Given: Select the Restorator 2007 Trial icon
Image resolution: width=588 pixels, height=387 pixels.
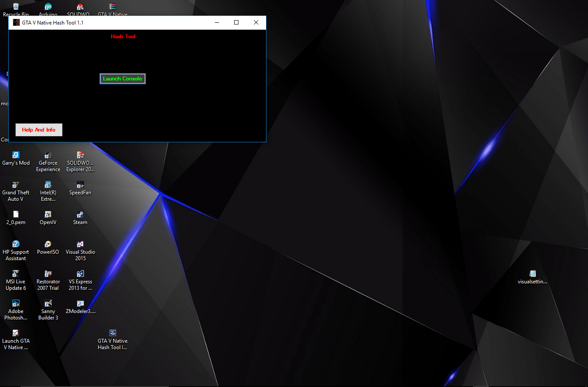Looking at the screenshot, I should (48, 280).
